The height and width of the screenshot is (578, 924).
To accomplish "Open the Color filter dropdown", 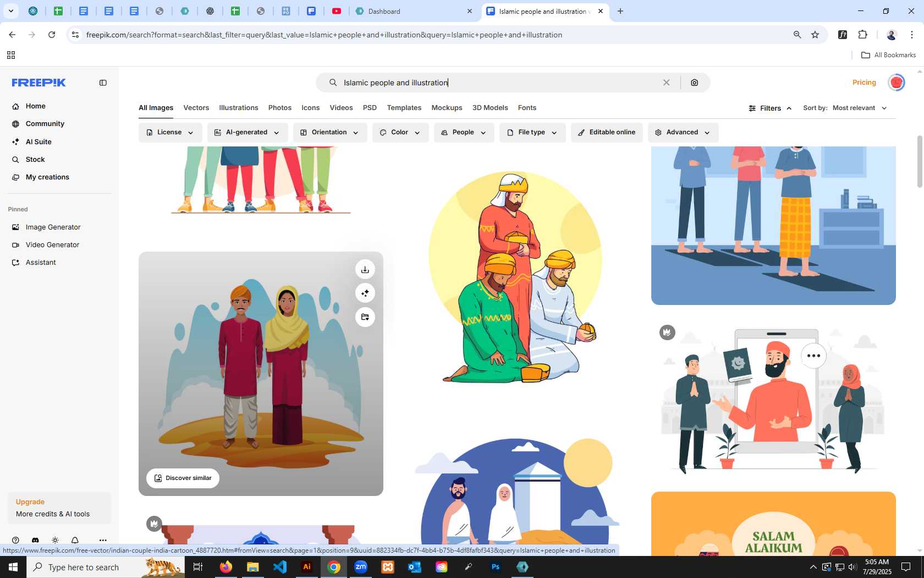I will (400, 133).
